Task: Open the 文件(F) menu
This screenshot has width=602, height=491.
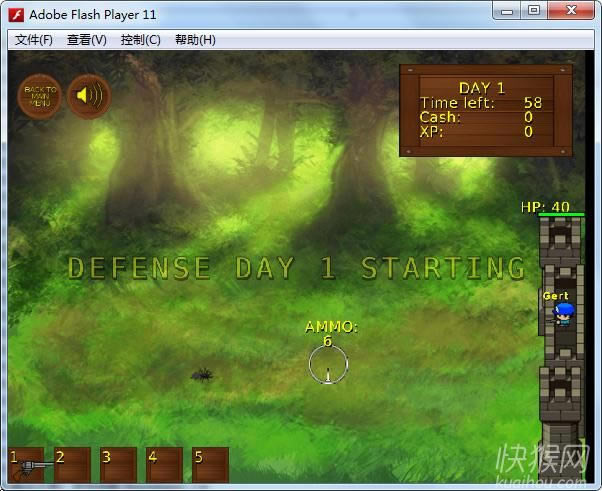Action: click(x=34, y=40)
